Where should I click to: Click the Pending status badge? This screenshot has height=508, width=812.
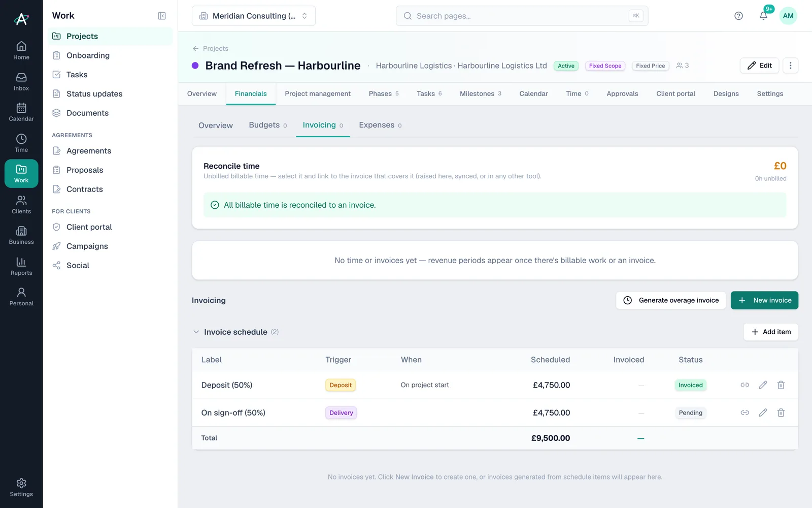tap(691, 412)
